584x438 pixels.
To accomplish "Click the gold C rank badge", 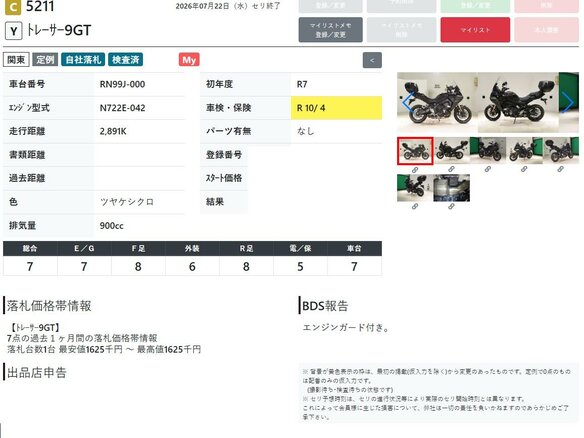I will coord(13,7).
